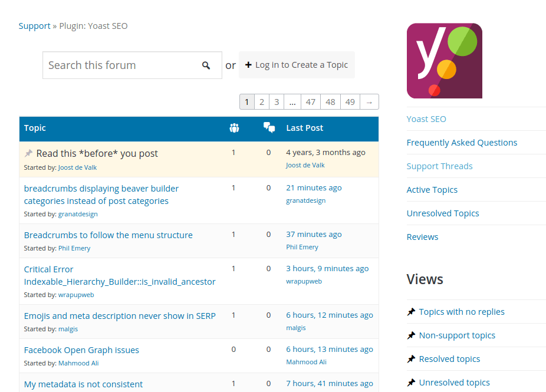Click the pin icon beside Topics with no replies
Viewport: 546px width, 392px height.
click(411, 312)
